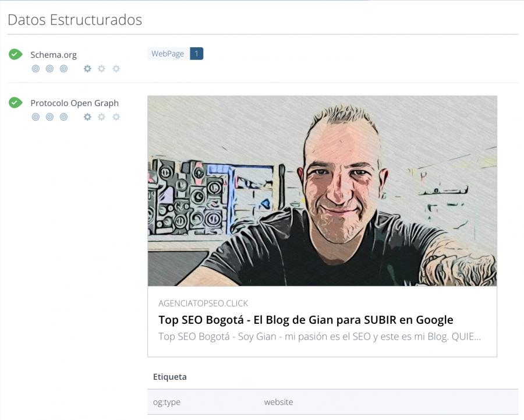Viewport: 524px width, 420px height.
Task: Click the third target icon under Schema.org
Action: click(x=63, y=69)
